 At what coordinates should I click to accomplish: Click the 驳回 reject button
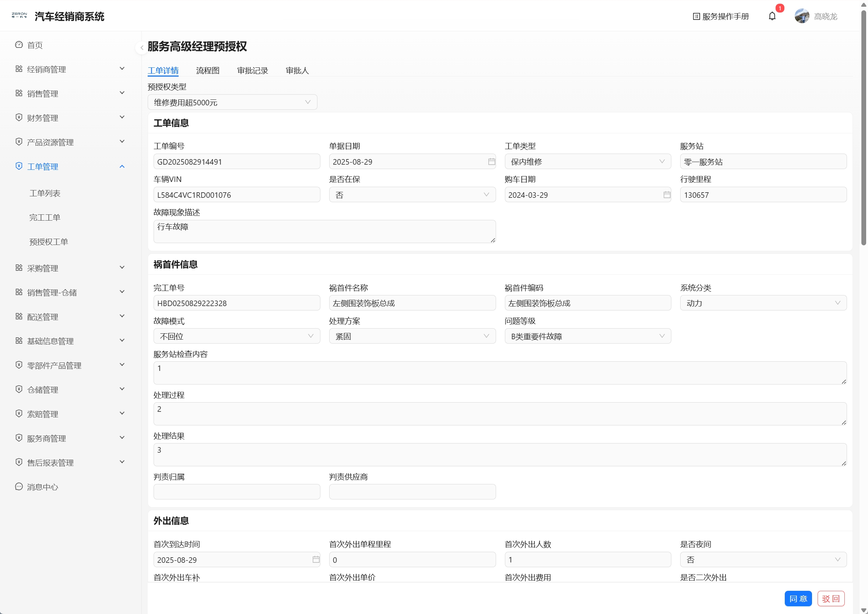[x=830, y=599]
